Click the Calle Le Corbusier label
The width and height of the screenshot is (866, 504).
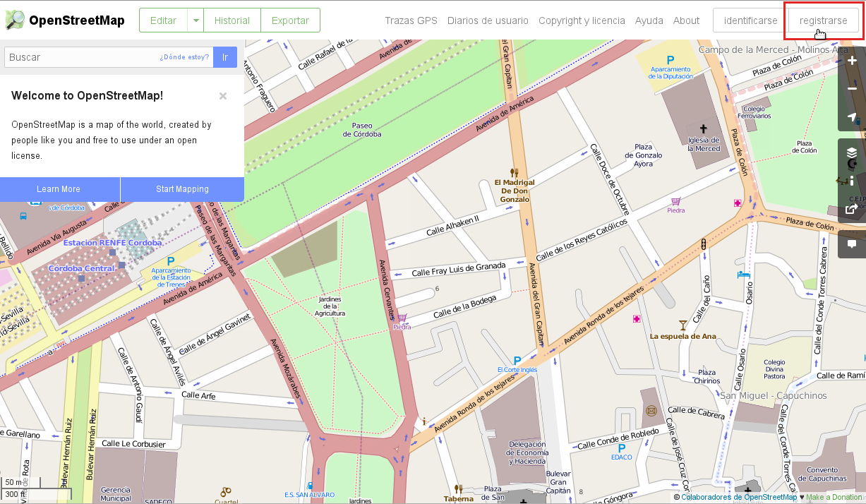[133, 444]
